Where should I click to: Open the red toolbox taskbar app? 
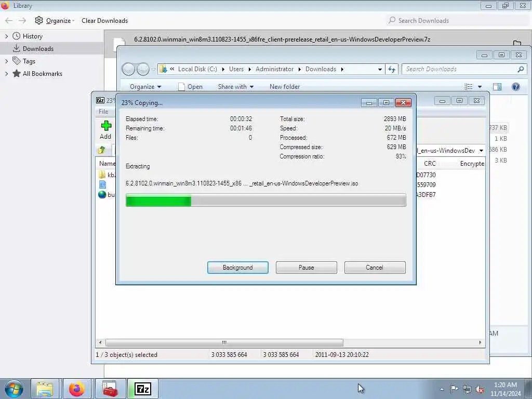pos(110,389)
